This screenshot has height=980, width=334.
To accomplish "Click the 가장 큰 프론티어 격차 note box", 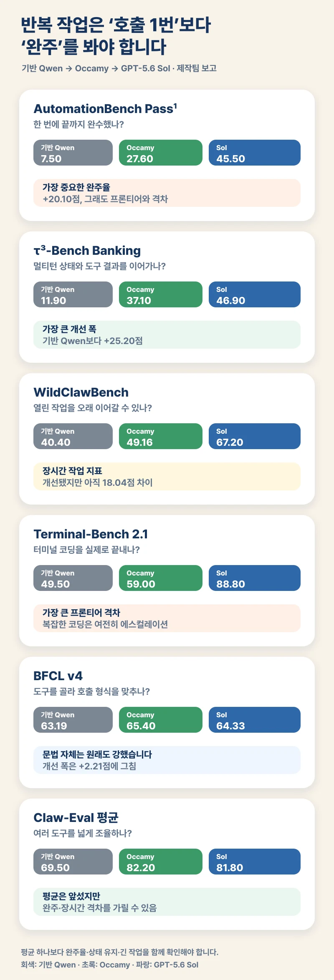I will point(167,618).
